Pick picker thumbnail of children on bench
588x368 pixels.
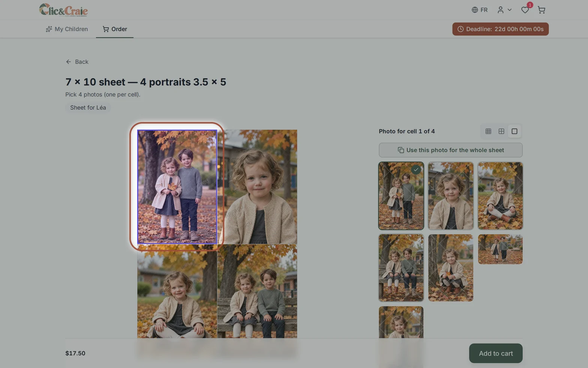401,268
